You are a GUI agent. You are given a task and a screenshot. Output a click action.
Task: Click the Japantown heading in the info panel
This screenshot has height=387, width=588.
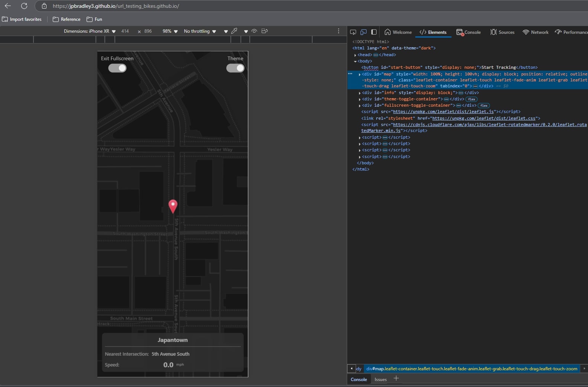172,340
